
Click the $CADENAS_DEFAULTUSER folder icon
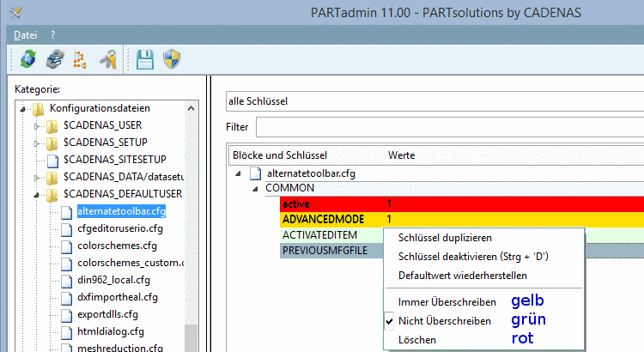52,195
